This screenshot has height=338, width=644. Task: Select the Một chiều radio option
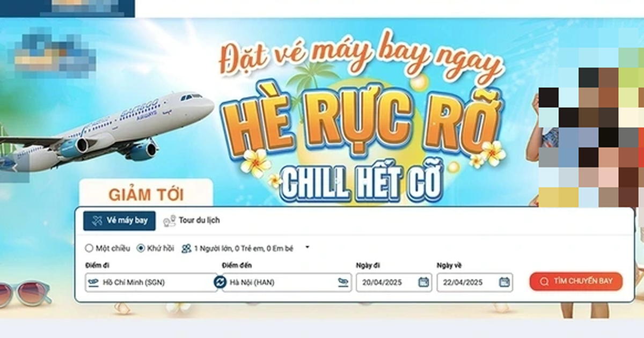tap(89, 248)
